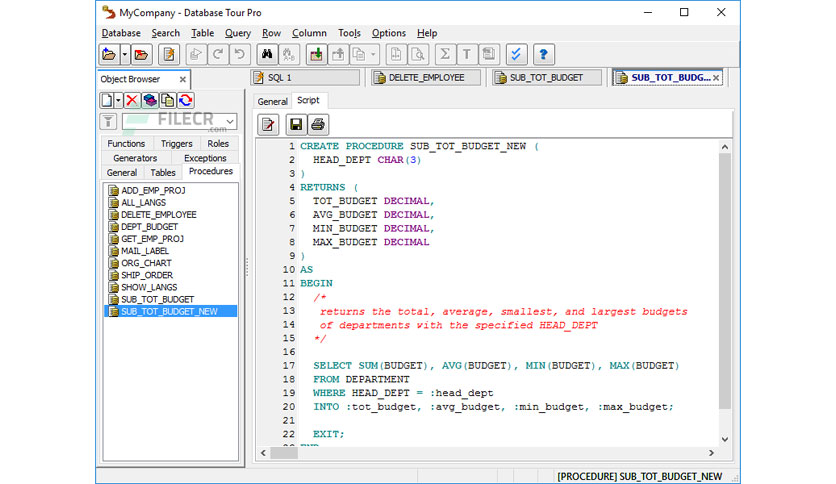Open the Roles tab
The height and width of the screenshot is (484, 836).
218,144
